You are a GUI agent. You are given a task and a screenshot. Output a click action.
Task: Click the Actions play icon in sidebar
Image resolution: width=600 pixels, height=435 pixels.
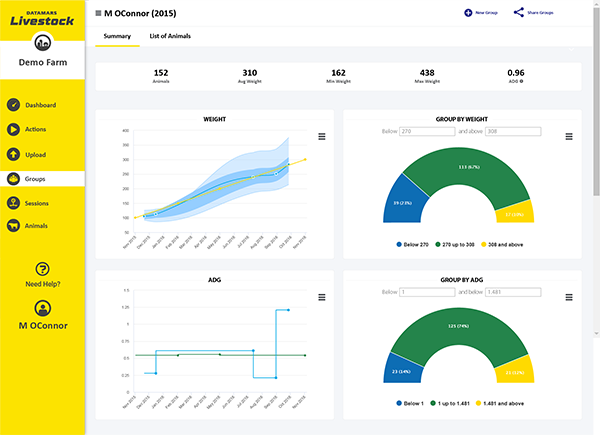tap(12, 129)
